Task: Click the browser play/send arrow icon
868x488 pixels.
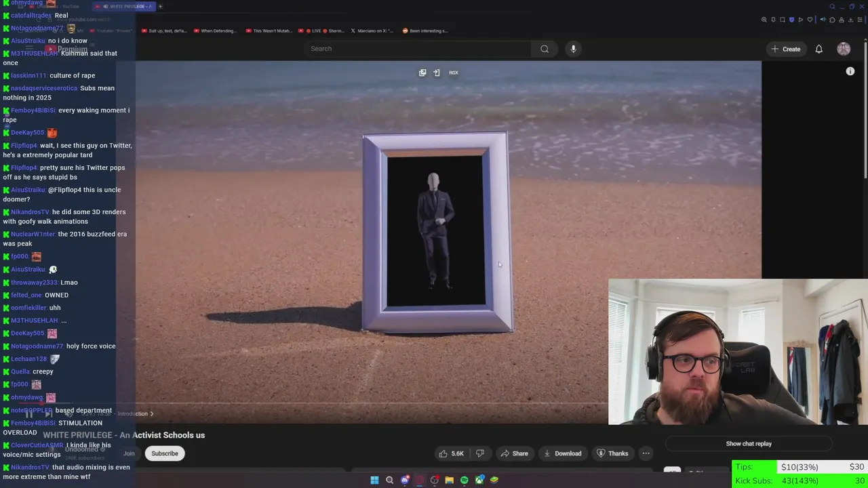Action: point(800,20)
